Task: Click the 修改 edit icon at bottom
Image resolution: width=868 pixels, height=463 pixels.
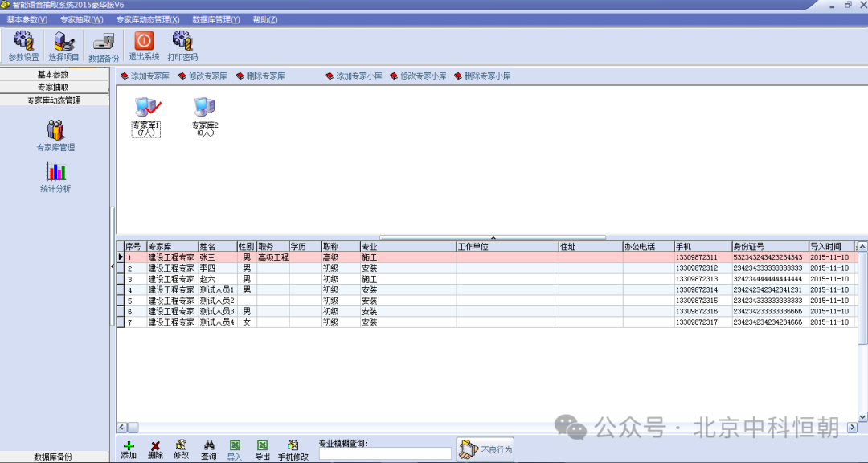Action: 181,450
